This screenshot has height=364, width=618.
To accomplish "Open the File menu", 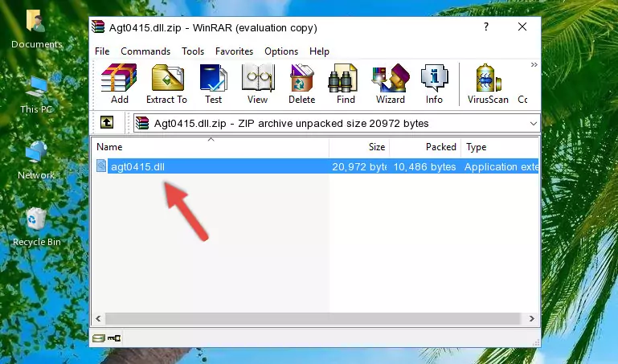I will click(102, 51).
